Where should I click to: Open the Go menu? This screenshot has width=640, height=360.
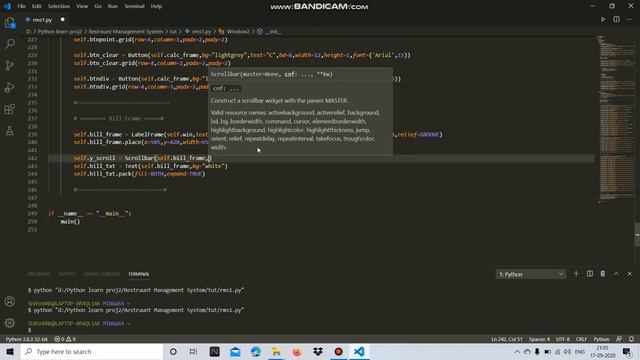tap(98, 6)
